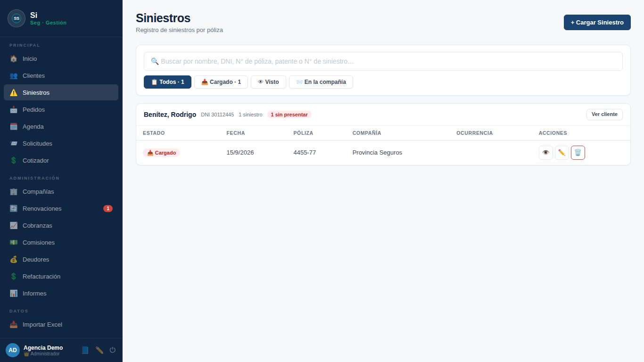Open Importar Excel
This screenshot has width=644, height=362.
[x=61, y=325]
